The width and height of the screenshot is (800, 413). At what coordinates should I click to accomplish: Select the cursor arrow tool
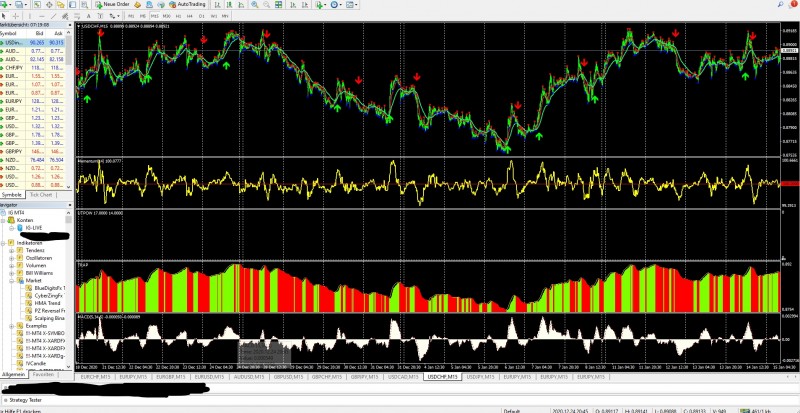4,16
